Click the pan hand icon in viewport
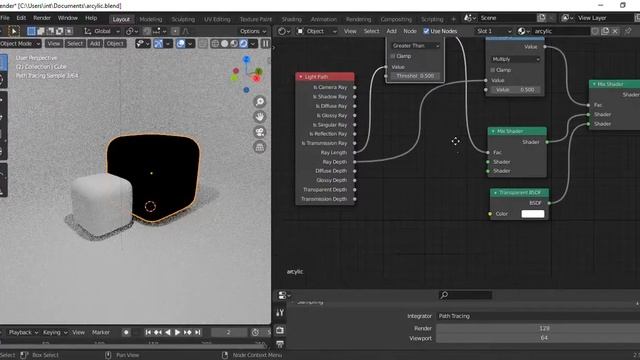 point(260,117)
